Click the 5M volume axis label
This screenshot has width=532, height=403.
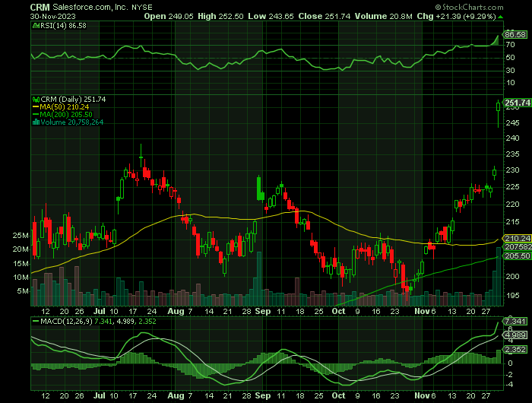23,291
